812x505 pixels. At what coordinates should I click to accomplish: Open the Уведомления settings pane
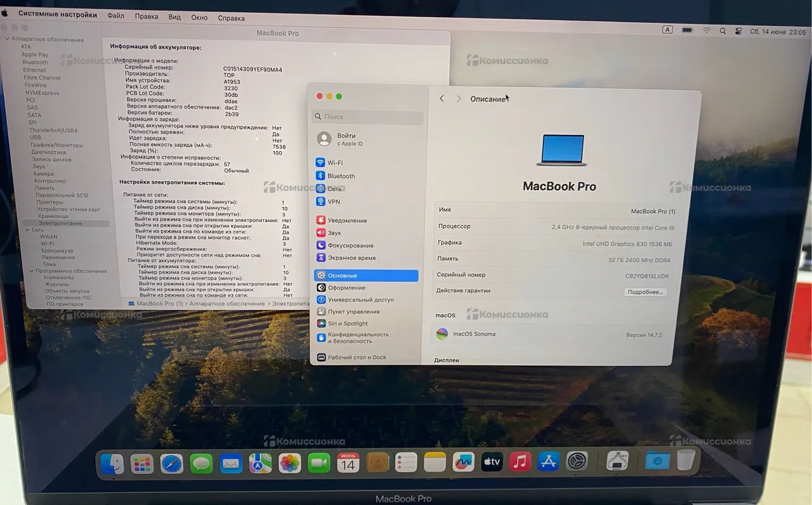tap(346, 221)
